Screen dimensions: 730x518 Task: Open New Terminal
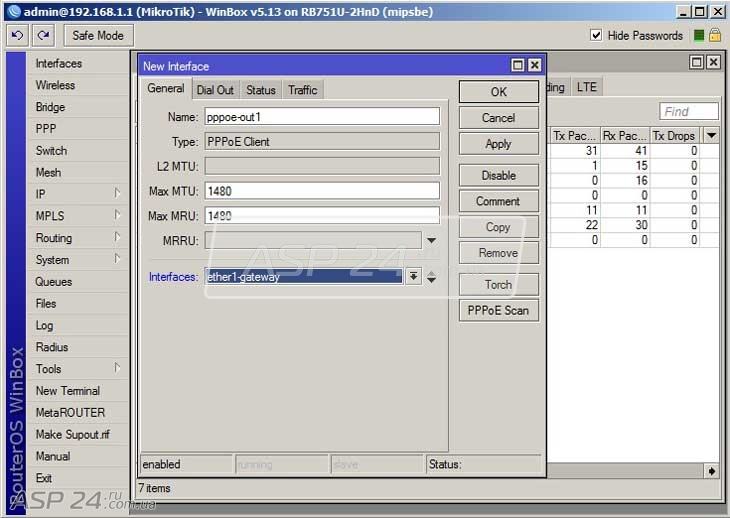[68, 391]
